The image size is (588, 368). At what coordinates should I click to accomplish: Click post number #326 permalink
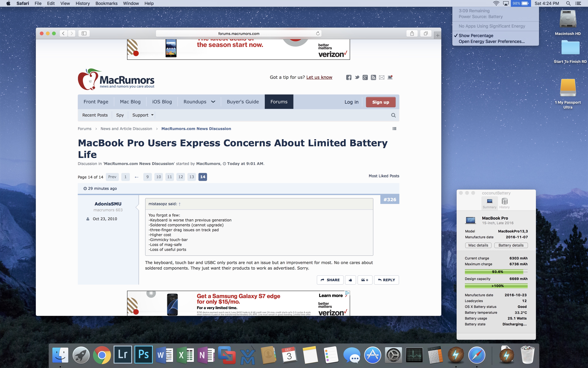pos(390,200)
